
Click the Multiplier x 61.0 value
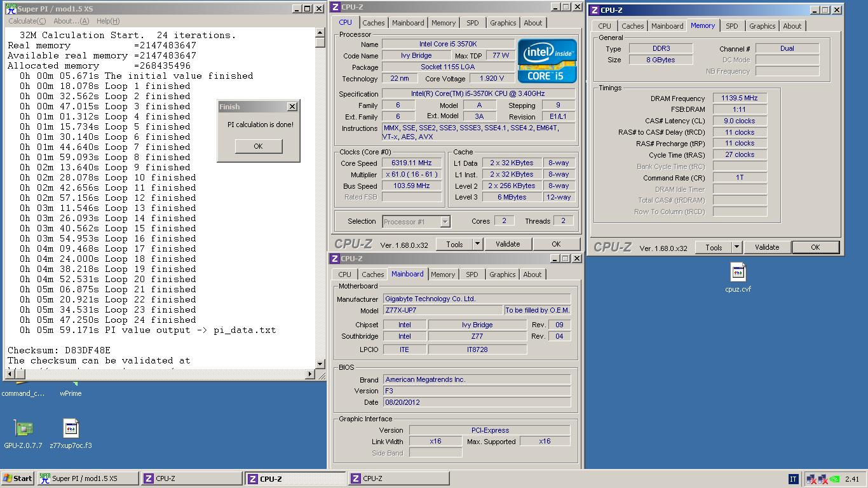click(412, 175)
